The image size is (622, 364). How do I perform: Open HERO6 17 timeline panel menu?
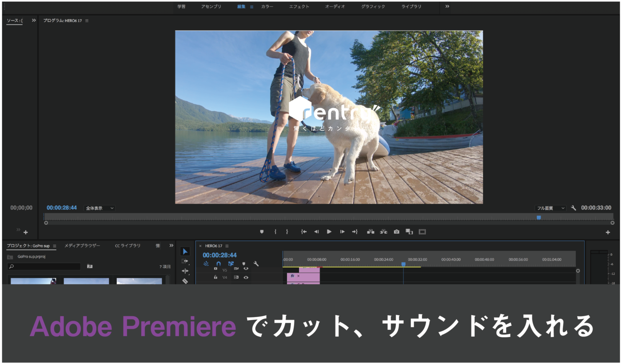(227, 246)
